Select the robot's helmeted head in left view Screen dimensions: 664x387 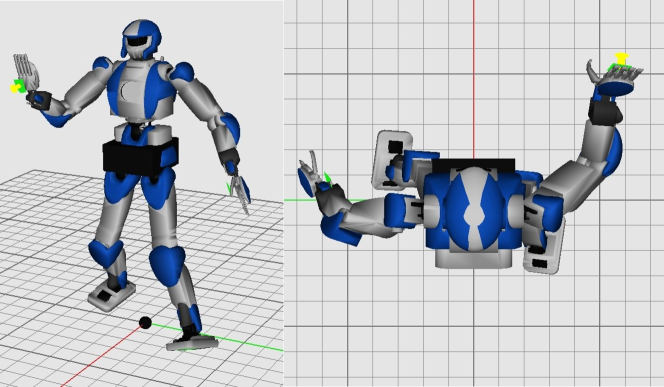pyautogui.click(x=141, y=39)
